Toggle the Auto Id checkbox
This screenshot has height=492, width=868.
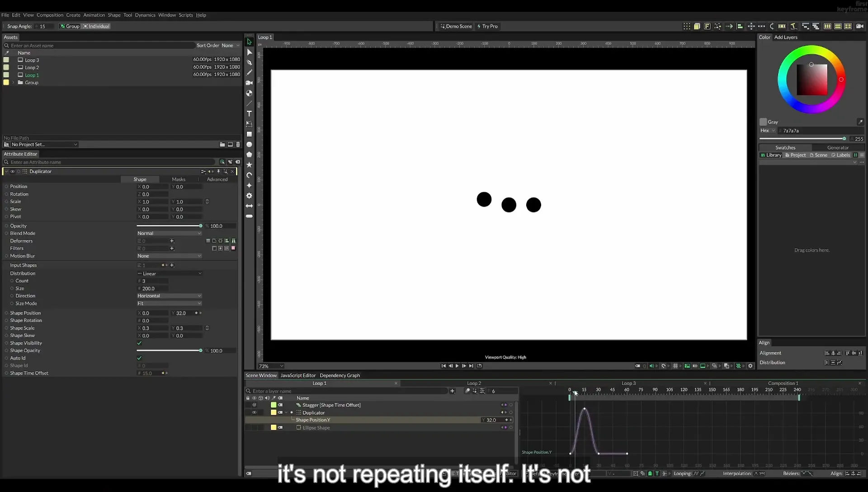click(140, 358)
